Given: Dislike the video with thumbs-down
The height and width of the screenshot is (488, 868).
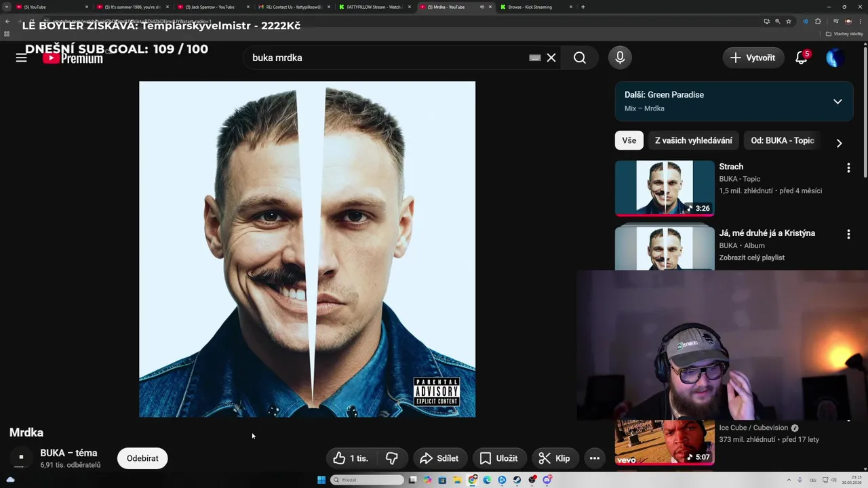Looking at the screenshot, I should tap(392, 458).
